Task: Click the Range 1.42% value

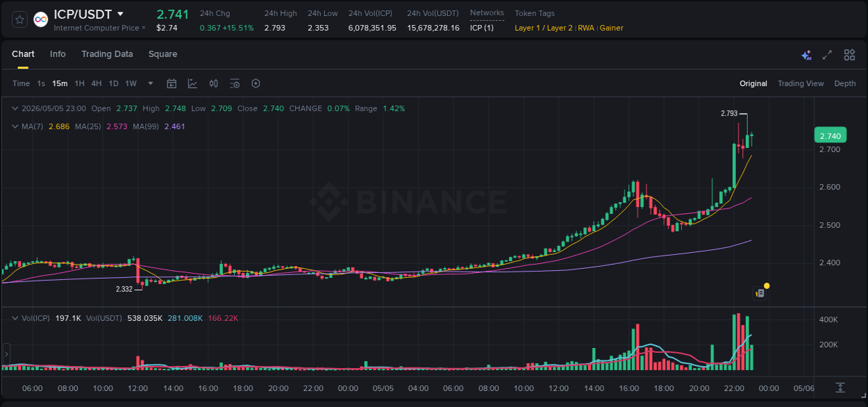Action: click(x=394, y=108)
